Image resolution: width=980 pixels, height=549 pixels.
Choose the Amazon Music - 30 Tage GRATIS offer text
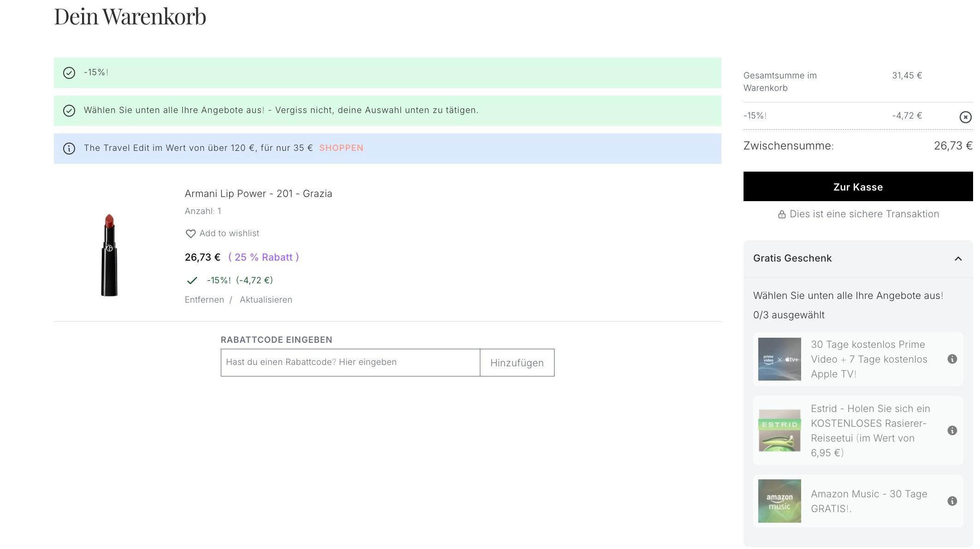tap(869, 501)
